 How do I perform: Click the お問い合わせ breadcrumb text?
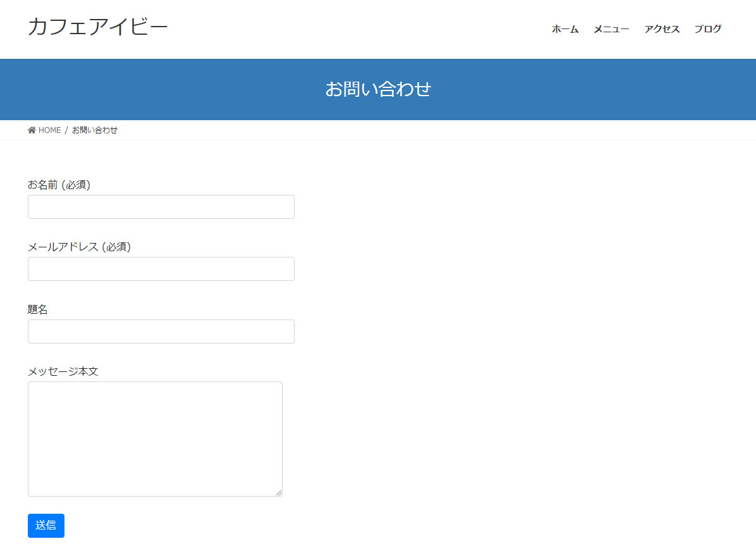click(x=95, y=130)
